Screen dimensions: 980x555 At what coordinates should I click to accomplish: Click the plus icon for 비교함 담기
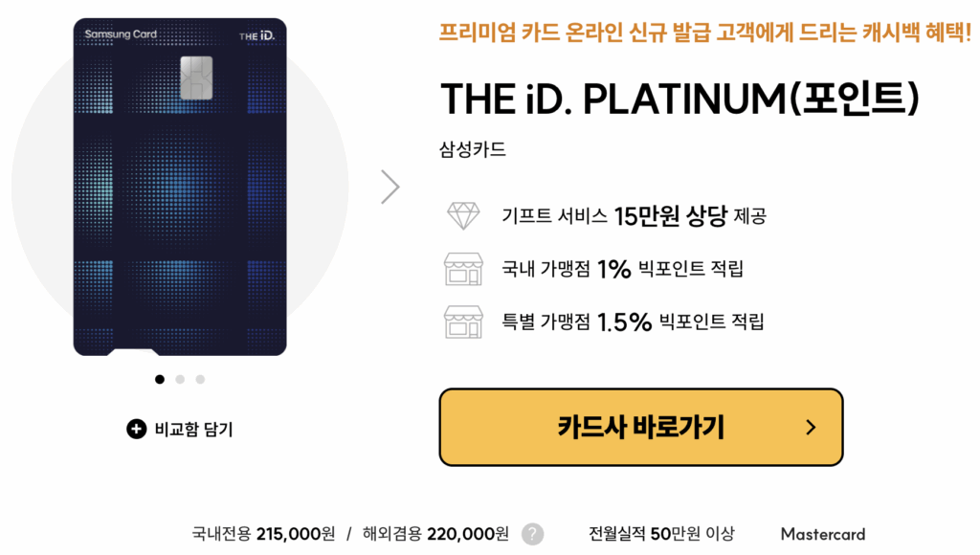[x=136, y=430]
